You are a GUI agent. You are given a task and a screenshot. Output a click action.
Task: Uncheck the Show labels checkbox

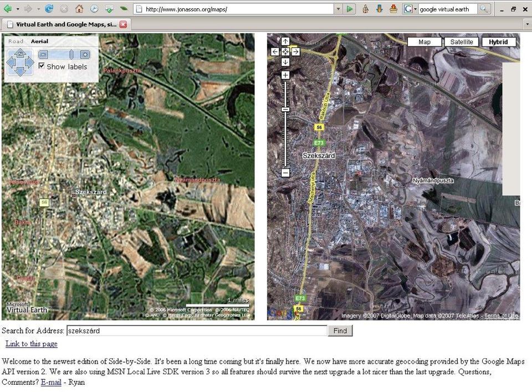(x=42, y=66)
